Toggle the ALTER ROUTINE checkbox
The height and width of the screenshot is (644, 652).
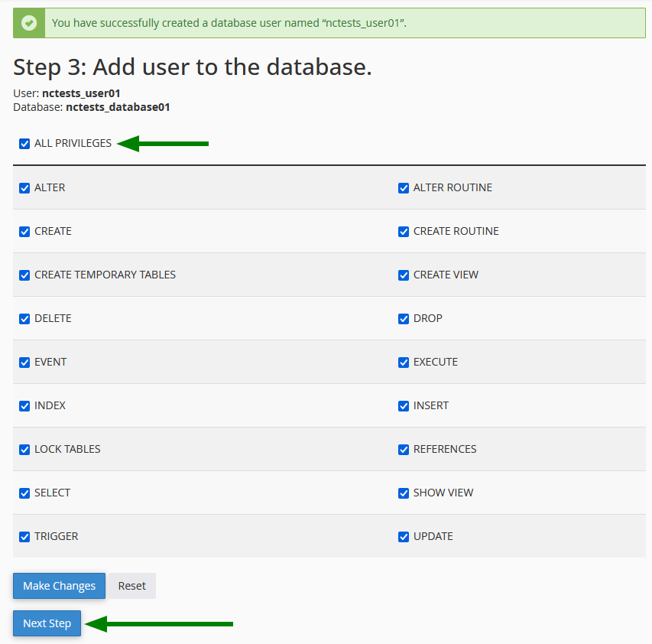404,188
